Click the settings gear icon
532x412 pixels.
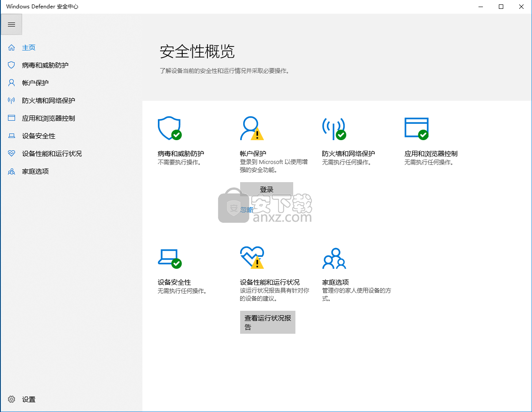[11, 399]
